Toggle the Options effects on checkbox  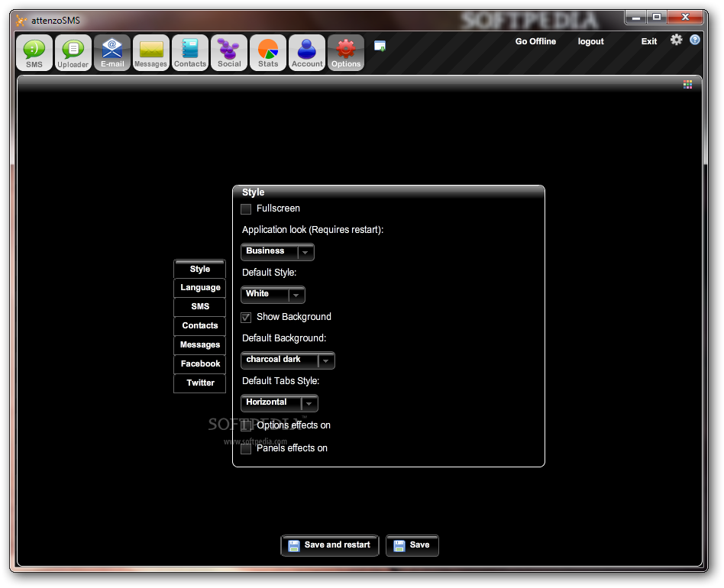pyautogui.click(x=246, y=425)
